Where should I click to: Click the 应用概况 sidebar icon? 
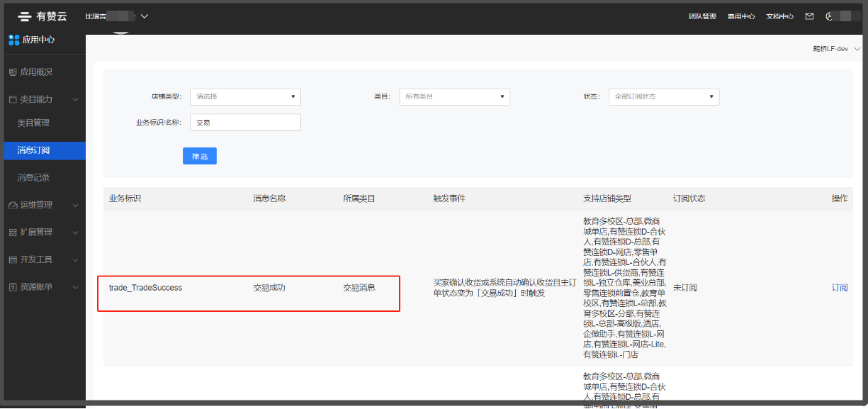(13, 72)
